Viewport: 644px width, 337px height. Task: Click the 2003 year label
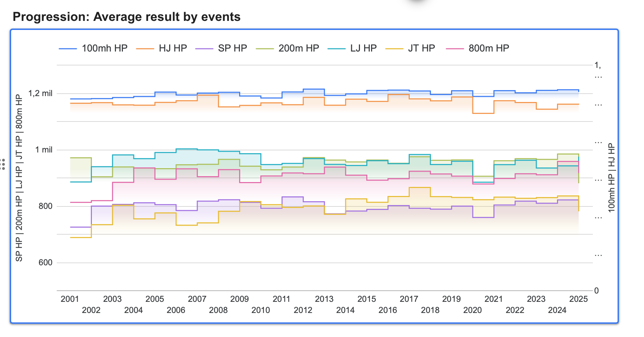pyautogui.click(x=112, y=299)
